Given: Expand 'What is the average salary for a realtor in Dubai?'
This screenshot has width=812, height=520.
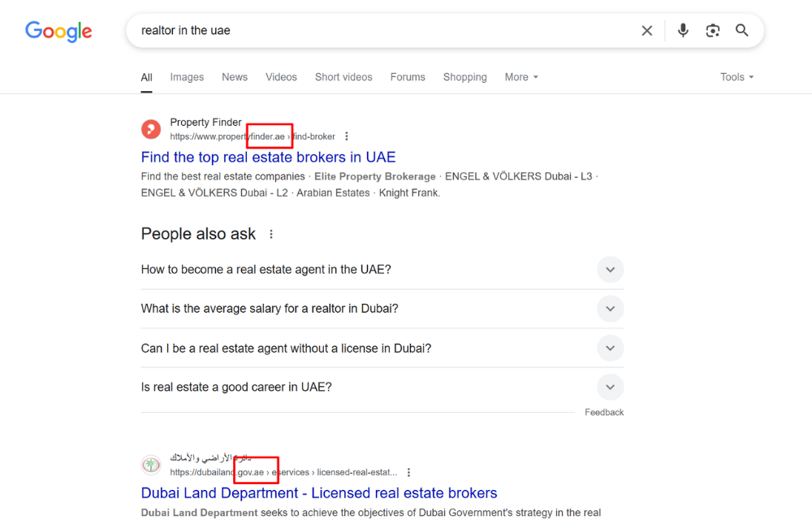Looking at the screenshot, I should click(x=610, y=309).
